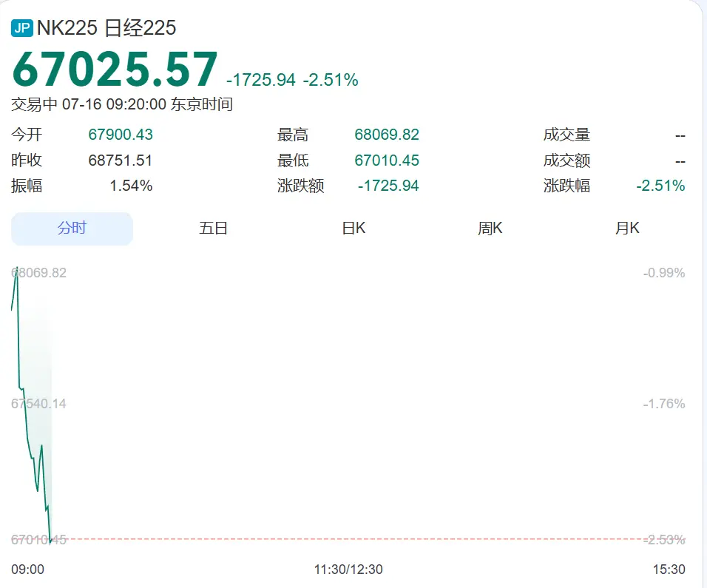Click the NK225 日经225 index title
The height and width of the screenshot is (588, 707).
(x=106, y=28)
